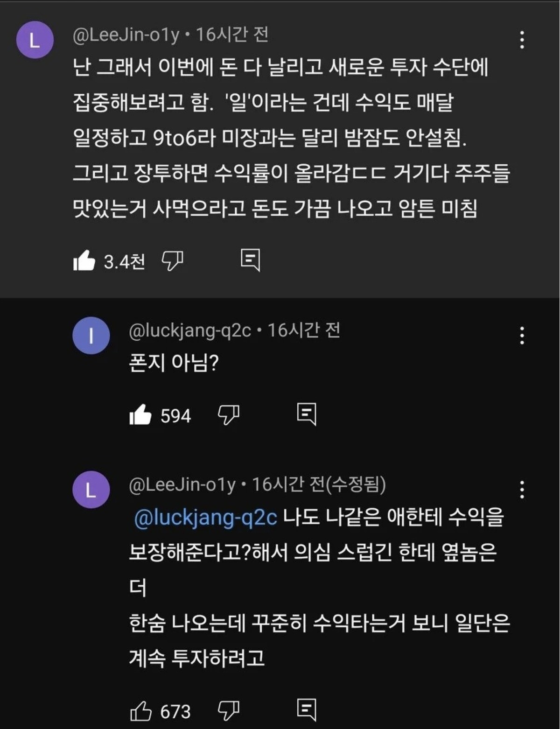Open @LeeJin-o1y username on edited reply
This screenshot has height=729, width=560.
point(182,485)
